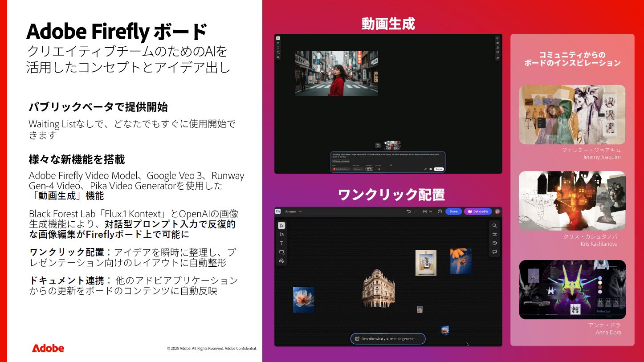Select the Crop tool below the pointer tool
The width and height of the screenshot is (644, 362).
[281, 234]
